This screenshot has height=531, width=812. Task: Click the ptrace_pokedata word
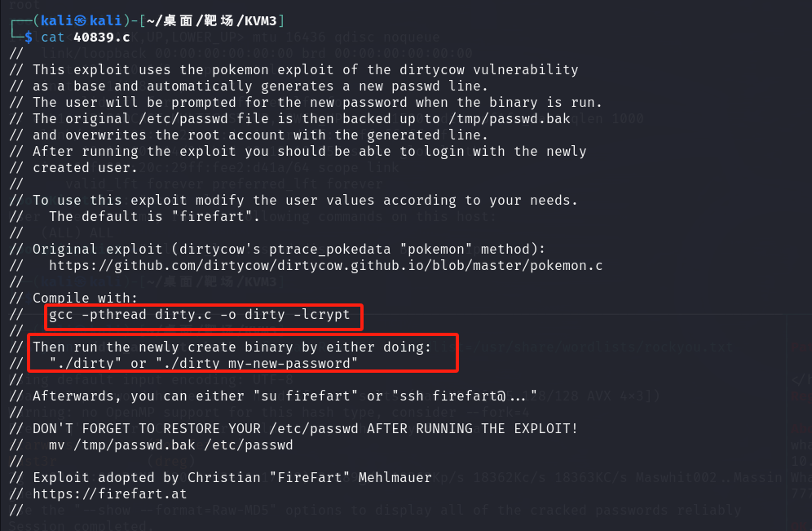click(330, 249)
